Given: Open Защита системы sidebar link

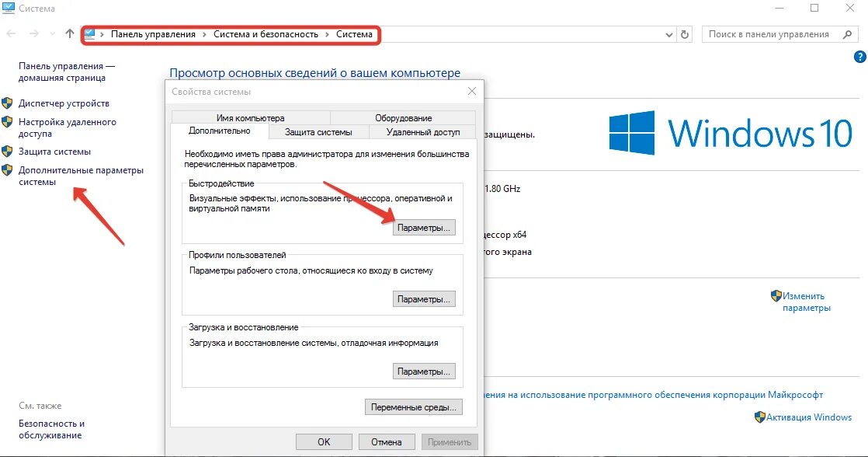Looking at the screenshot, I should [54, 152].
